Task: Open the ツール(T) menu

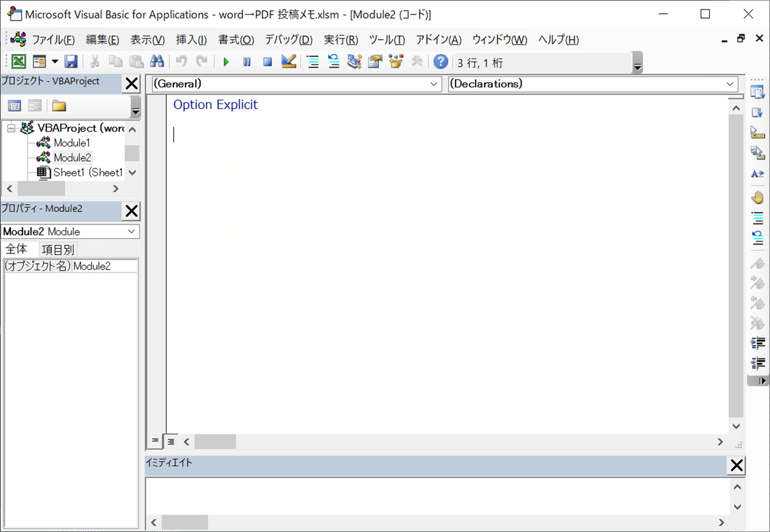Action: click(387, 40)
